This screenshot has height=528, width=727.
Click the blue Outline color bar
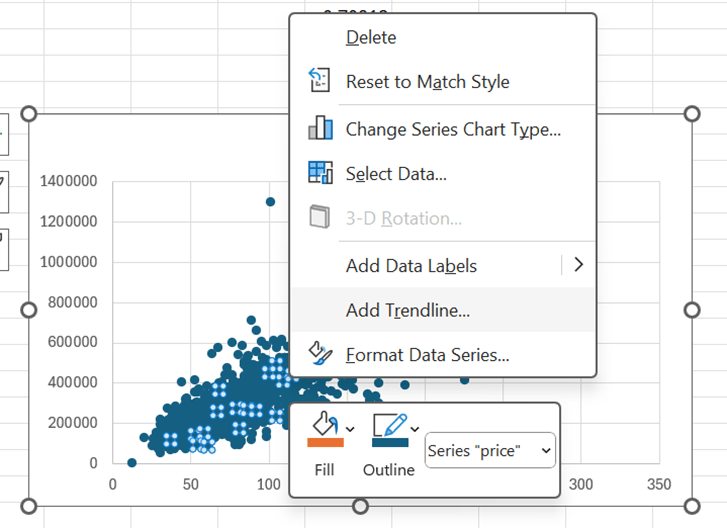point(388,442)
